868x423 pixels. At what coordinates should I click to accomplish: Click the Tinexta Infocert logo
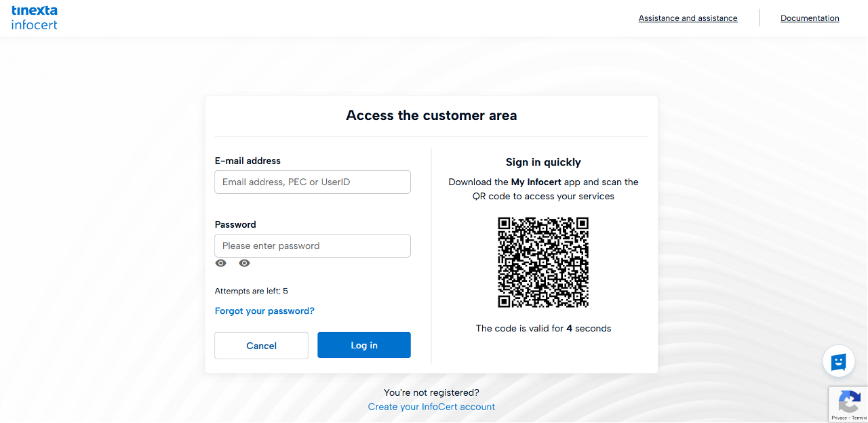point(35,18)
